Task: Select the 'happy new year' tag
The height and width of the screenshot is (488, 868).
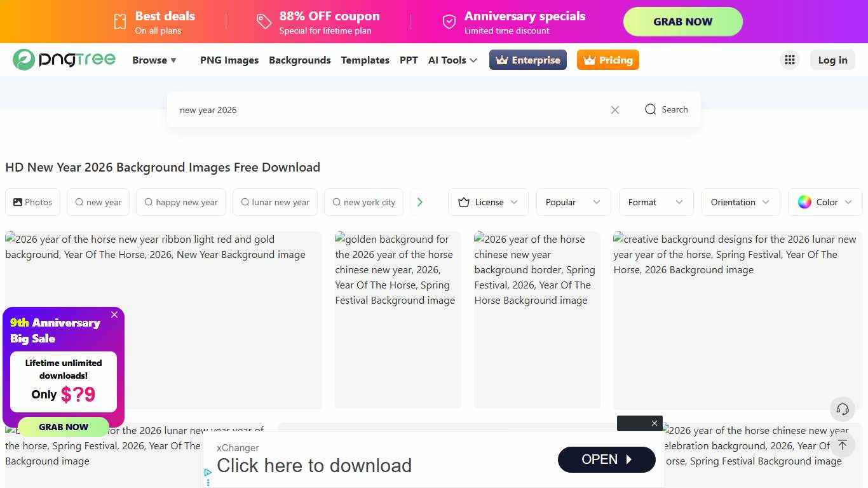Action: point(180,202)
